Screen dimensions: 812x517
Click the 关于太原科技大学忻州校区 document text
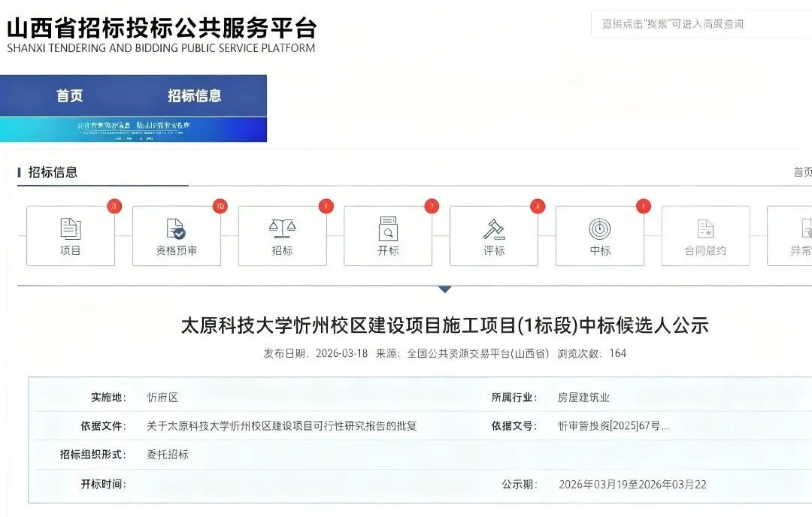(x=282, y=426)
